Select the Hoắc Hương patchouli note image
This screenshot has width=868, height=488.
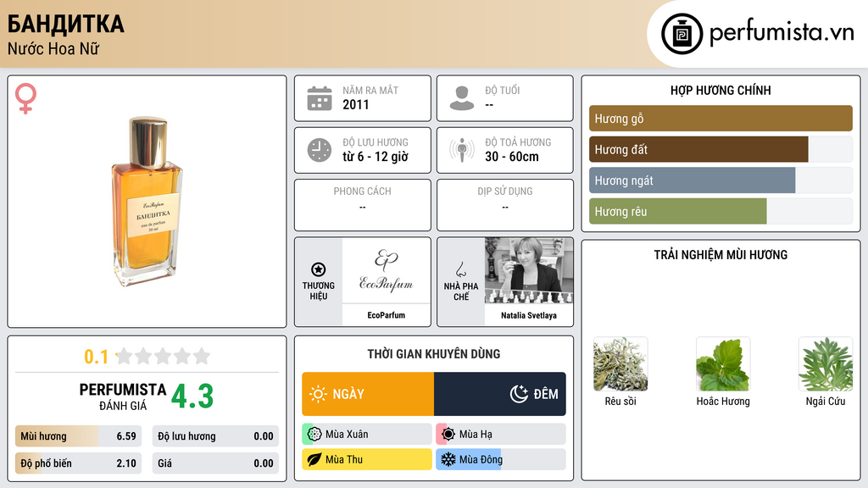tap(723, 364)
